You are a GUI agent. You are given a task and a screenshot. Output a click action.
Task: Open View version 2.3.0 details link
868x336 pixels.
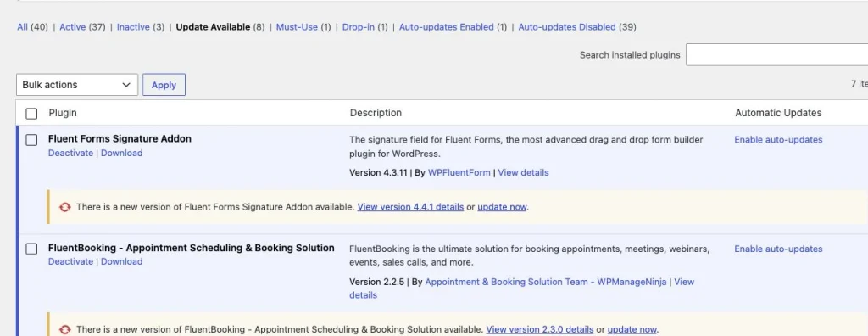(x=540, y=329)
